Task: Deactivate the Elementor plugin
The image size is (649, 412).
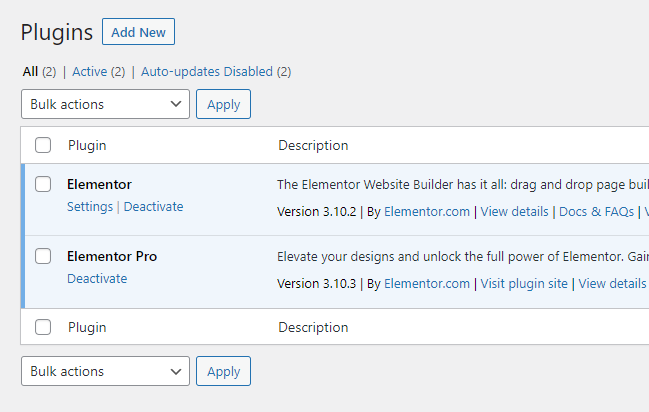Action: pos(154,207)
